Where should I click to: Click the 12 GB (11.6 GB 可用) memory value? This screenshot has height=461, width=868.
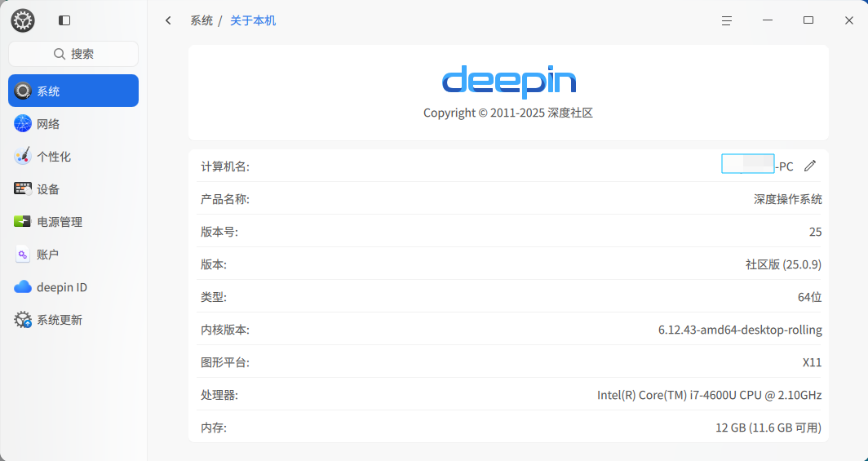click(x=768, y=428)
